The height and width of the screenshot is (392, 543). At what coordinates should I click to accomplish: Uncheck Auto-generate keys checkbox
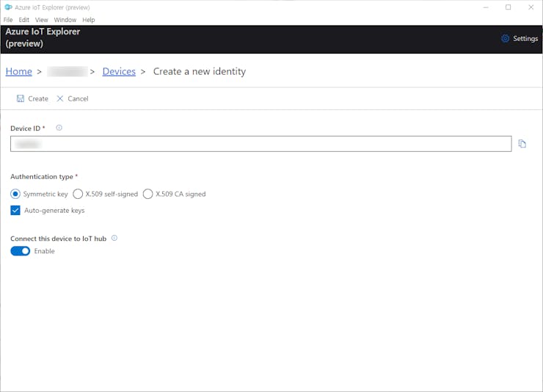pos(15,210)
